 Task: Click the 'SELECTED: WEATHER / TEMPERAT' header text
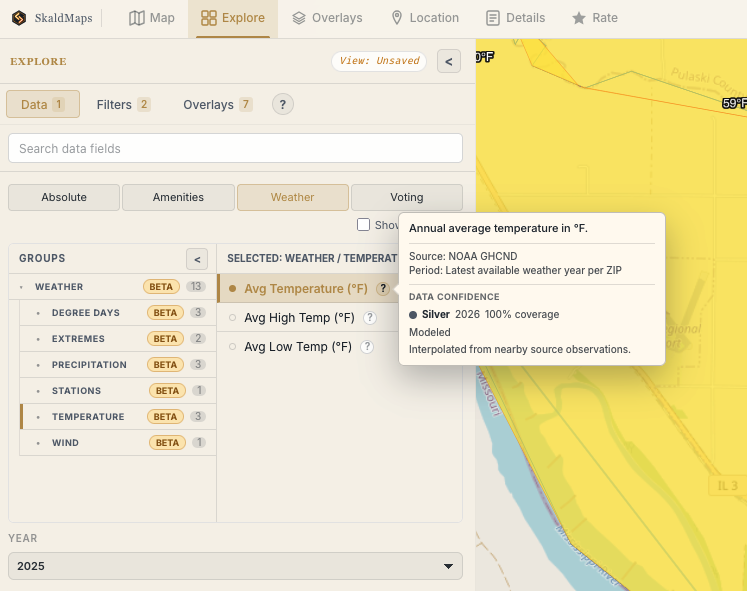312,259
